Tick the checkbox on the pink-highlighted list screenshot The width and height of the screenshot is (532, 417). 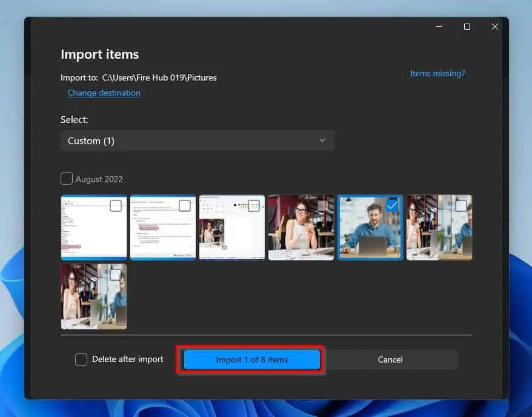116,205
